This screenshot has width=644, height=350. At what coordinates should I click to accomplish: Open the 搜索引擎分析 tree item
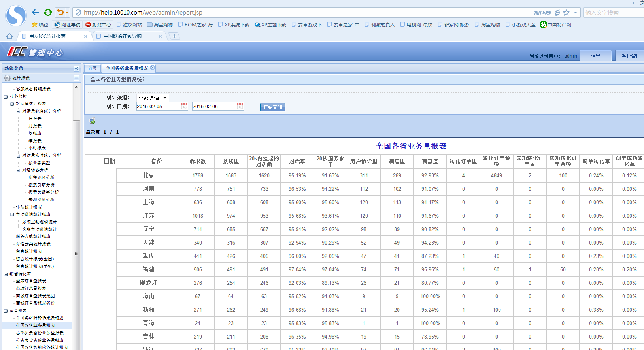[42, 185]
